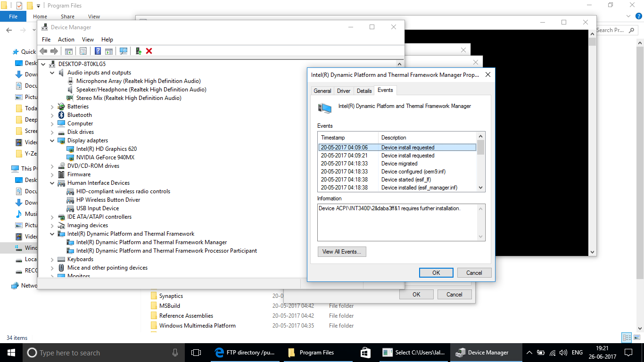Click the Imaging devices category icon
This screenshot has width=644, height=362.
tap(61, 225)
